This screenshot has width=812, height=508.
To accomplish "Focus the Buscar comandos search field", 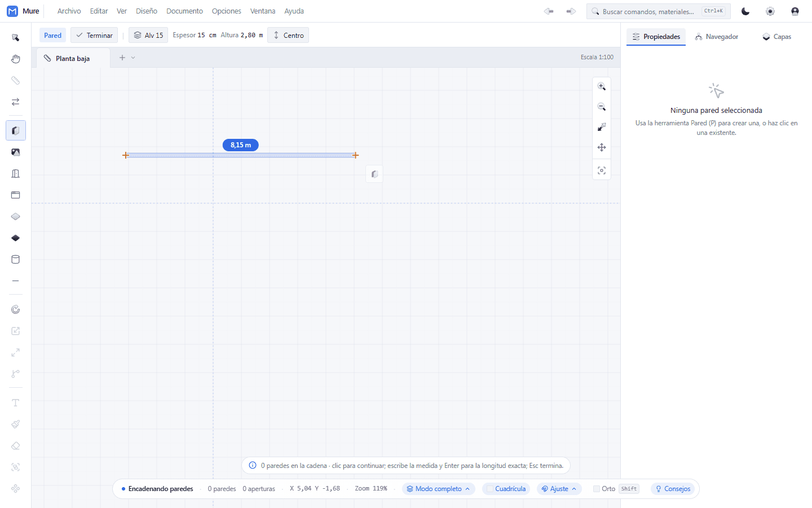I will (659, 11).
